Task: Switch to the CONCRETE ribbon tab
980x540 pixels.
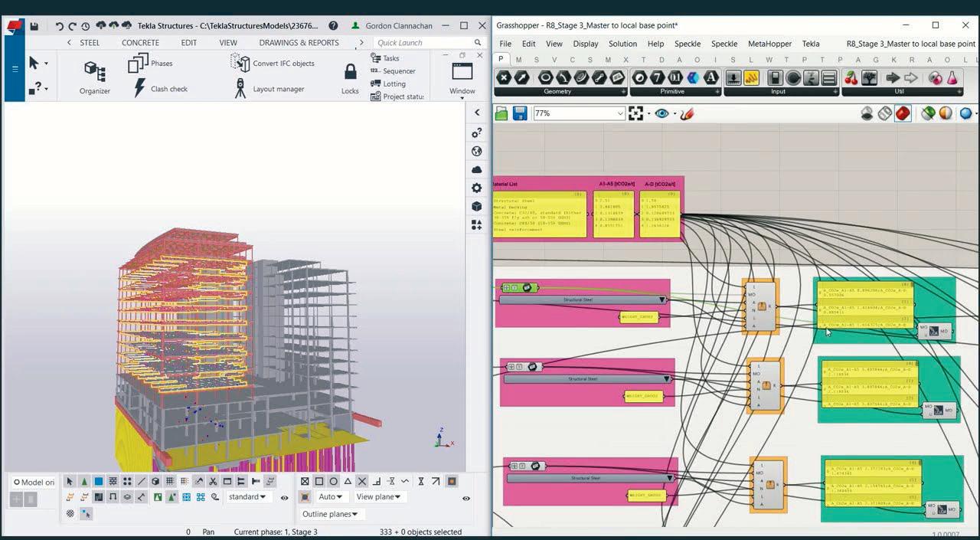Action: click(x=141, y=43)
